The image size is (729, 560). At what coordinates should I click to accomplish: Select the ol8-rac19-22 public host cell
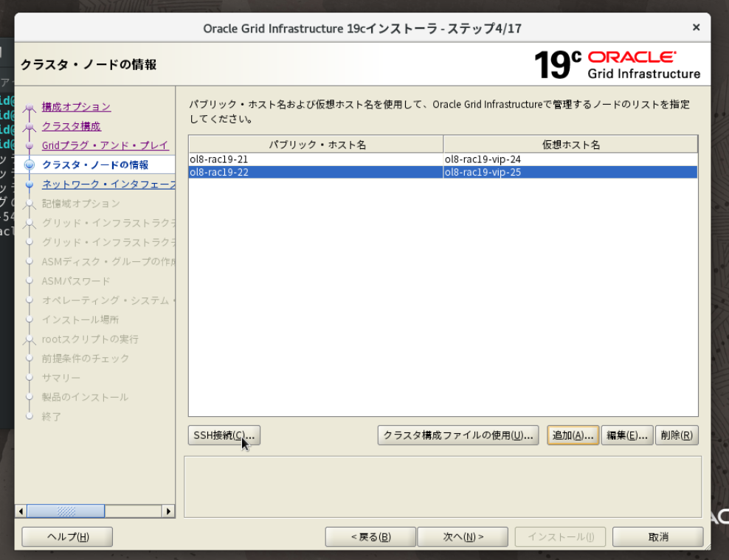316,173
